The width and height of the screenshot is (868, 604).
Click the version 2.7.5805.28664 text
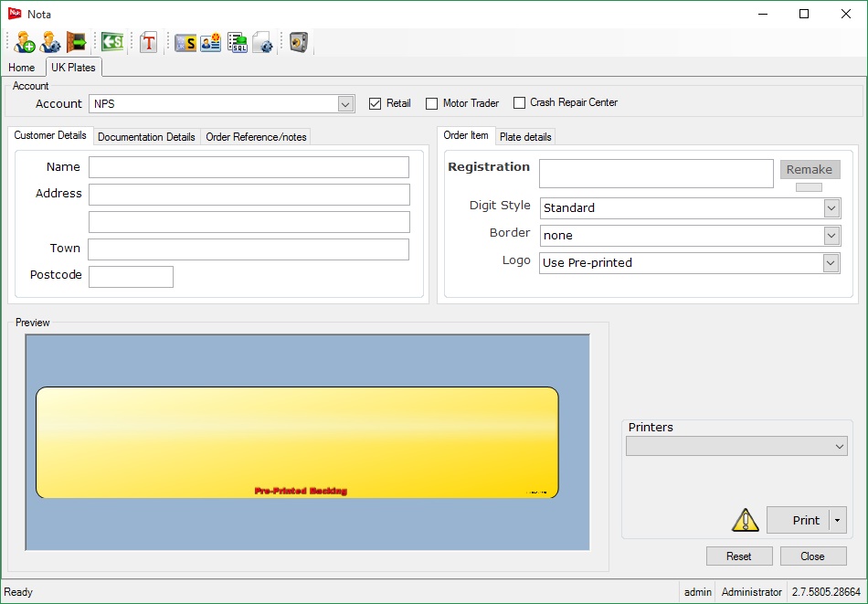click(826, 592)
